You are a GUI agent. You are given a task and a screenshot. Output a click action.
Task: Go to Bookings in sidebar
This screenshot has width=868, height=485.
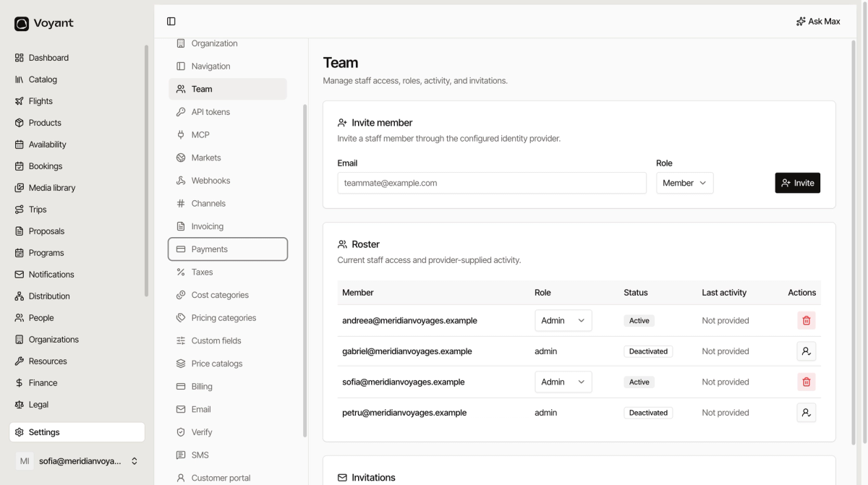tap(77, 166)
